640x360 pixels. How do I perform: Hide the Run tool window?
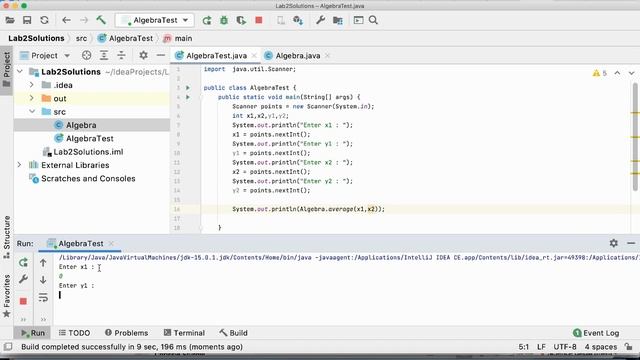pos(631,243)
